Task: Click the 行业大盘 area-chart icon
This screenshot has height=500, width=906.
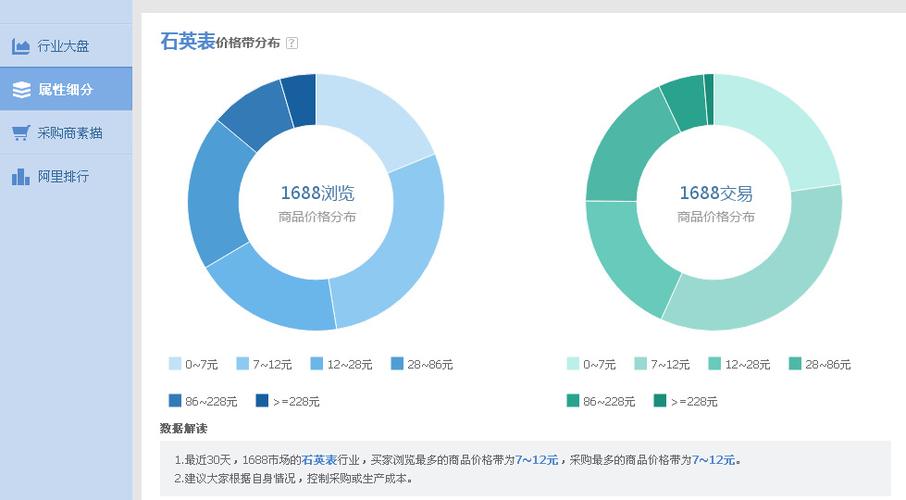Action: (21, 46)
